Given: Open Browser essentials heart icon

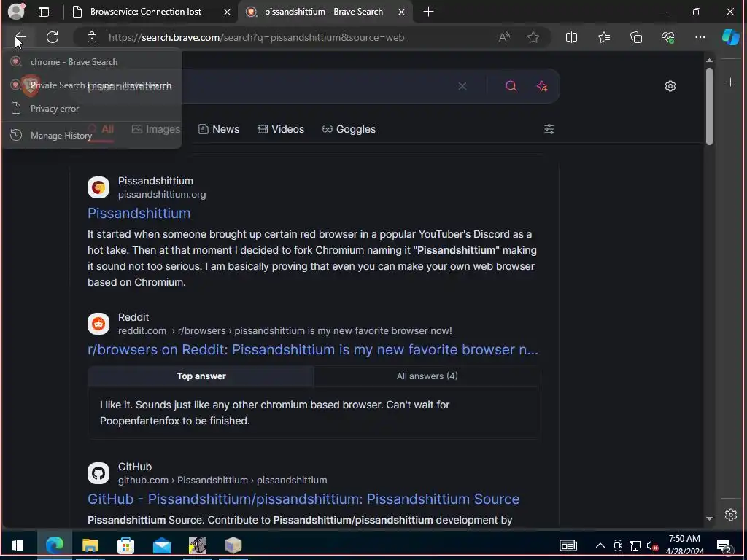Looking at the screenshot, I should tap(668, 37).
